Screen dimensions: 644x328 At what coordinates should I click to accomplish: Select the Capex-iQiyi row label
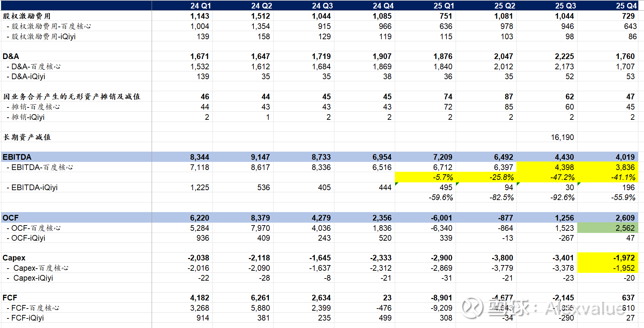click(x=30, y=278)
